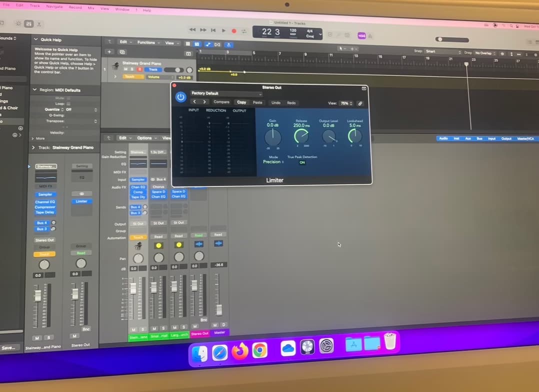The height and width of the screenshot is (392, 539).
Task: Click the Limiter plugin power button
Action: pos(180,97)
